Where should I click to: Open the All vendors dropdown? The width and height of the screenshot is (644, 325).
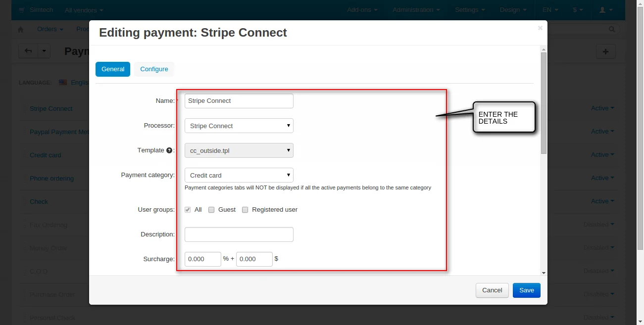pyautogui.click(x=84, y=10)
